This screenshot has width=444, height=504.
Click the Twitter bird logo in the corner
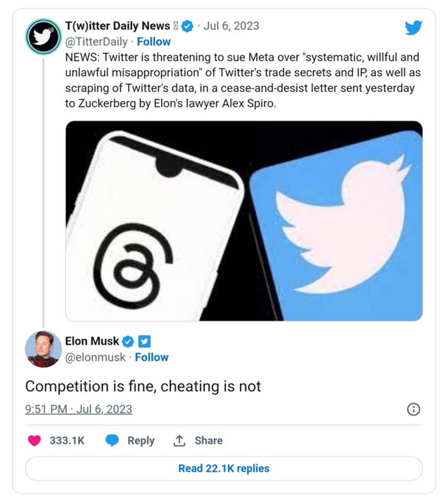coord(413,28)
